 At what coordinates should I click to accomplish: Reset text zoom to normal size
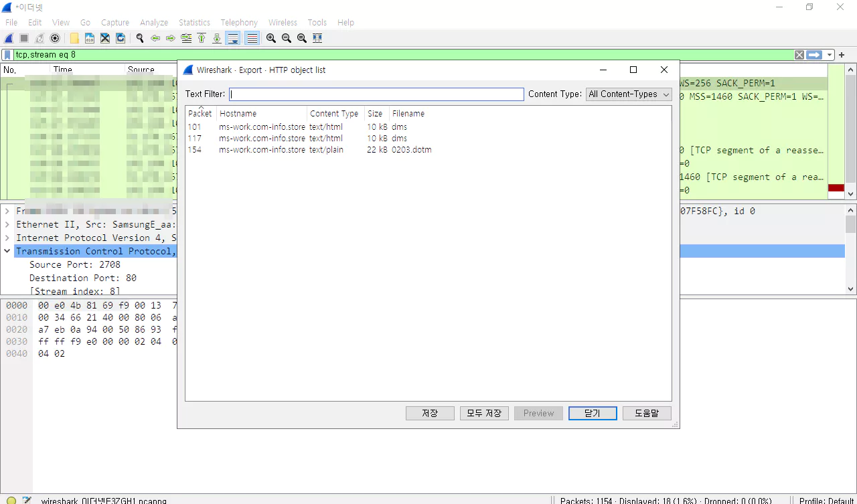302,38
